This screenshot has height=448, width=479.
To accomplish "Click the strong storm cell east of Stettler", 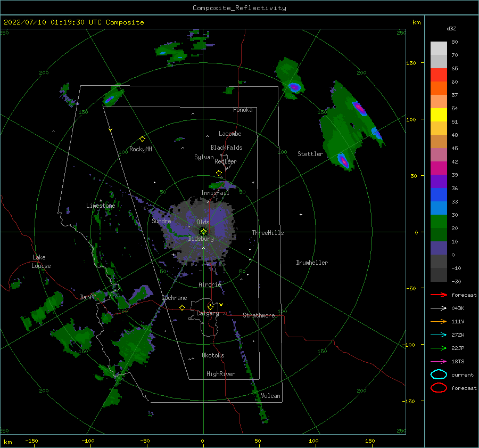I will coord(343,160).
